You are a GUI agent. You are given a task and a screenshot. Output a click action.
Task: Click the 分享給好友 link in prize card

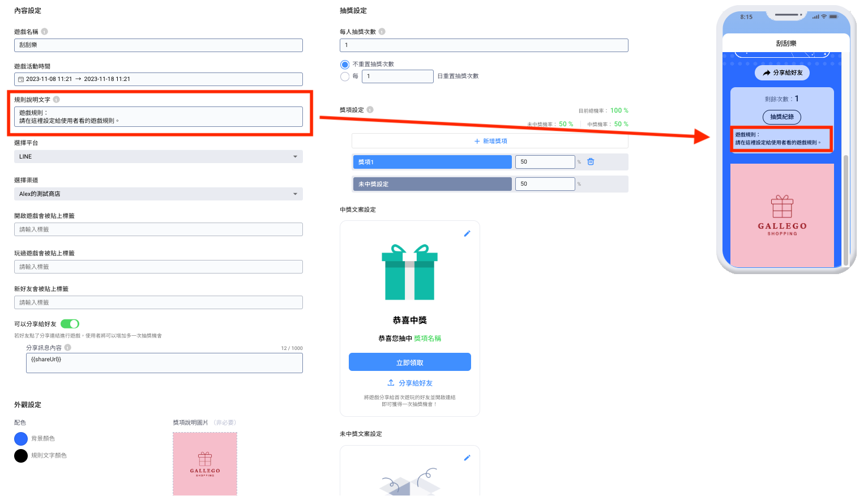(410, 383)
